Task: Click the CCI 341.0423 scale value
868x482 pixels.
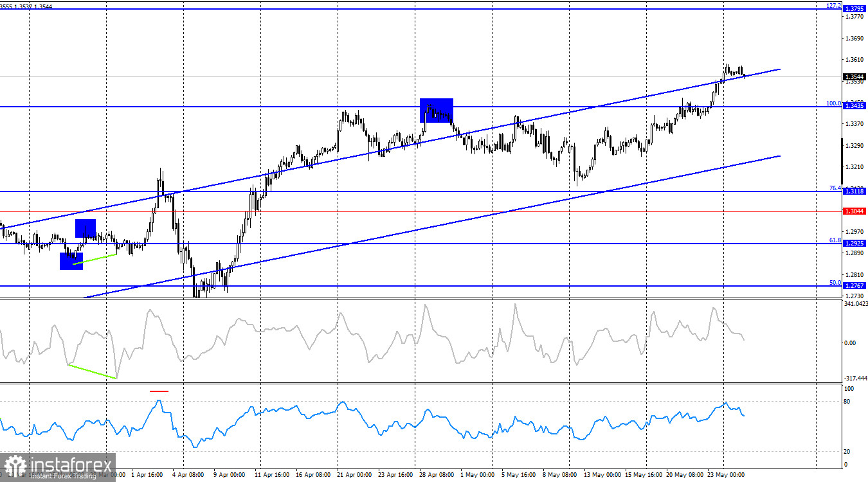Action: 855,304
